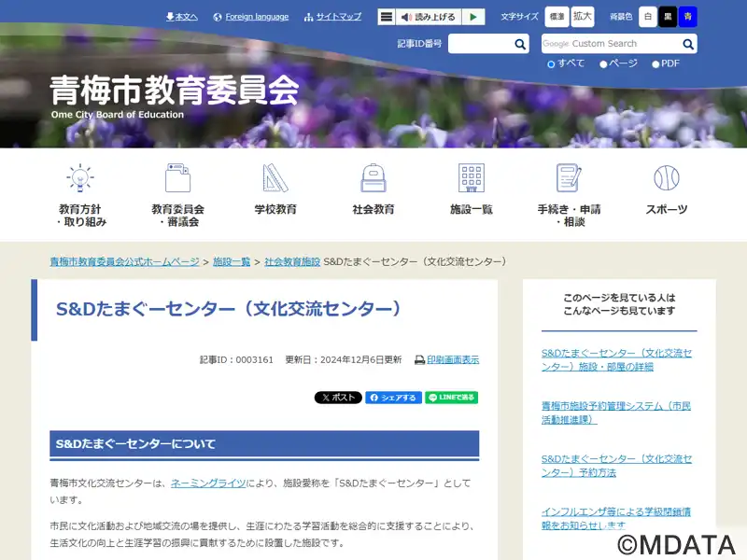Go to 施設一覧 in the breadcrumb
747x560 pixels.
pos(232,261)
